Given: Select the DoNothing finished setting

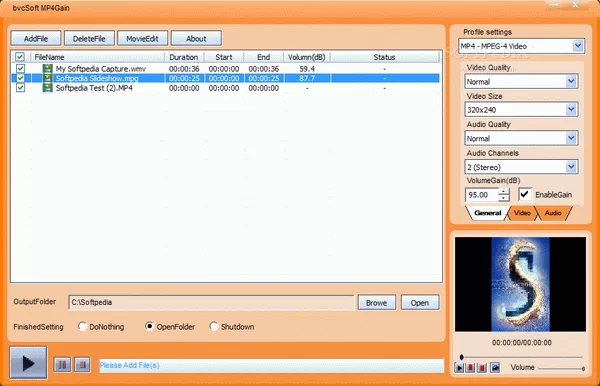Looking at the screenshot, I should (82, 326).
